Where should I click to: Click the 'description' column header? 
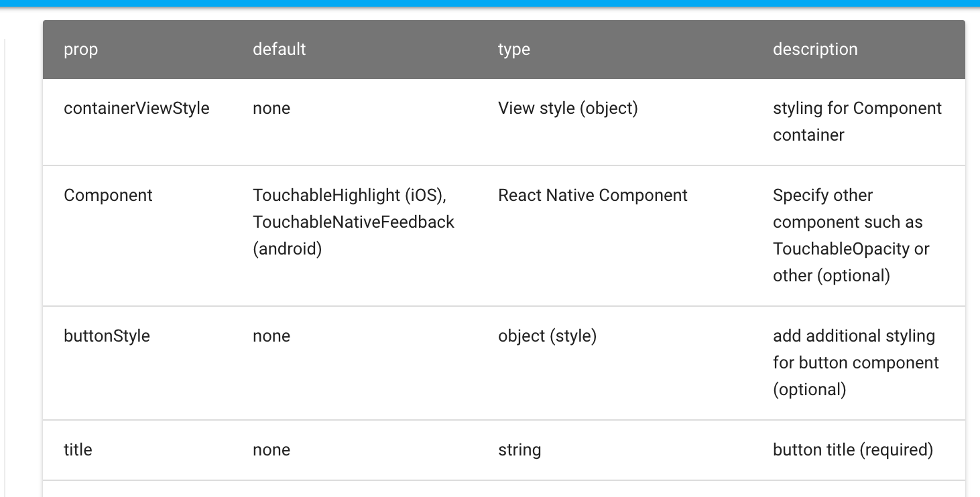point(815,49)
